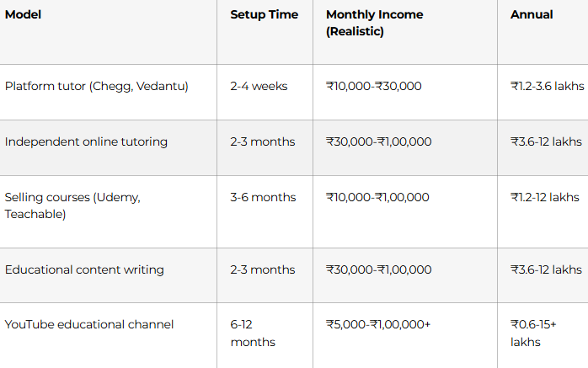Screen dimensions: 588x368
Task: Click Educational content writing's 2-3 months cell
Action: (x=263, y=269)
